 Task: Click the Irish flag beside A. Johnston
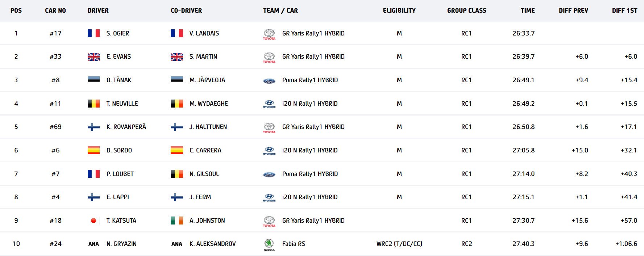[x=177, y=221]
